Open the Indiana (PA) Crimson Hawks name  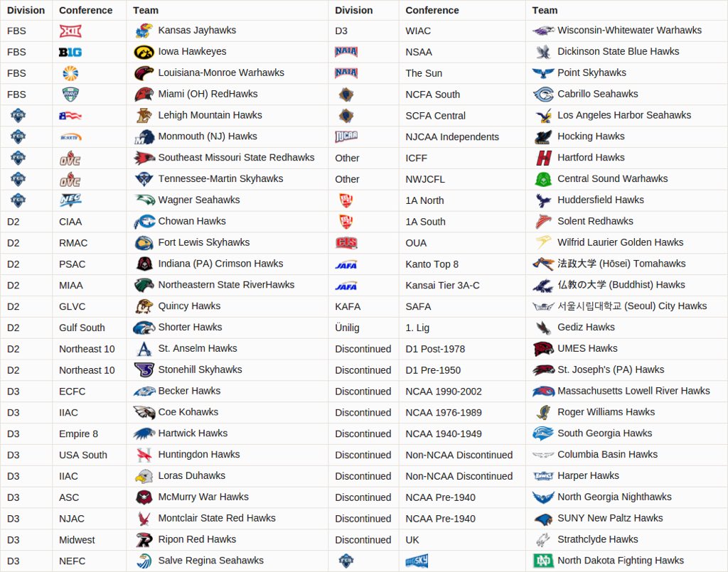220,264
